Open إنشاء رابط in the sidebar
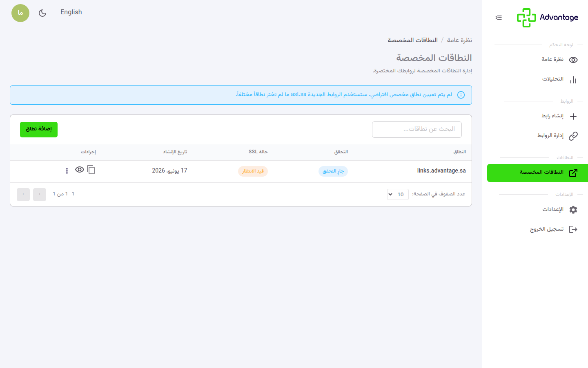 pyautogui.click(x=537, y=116)
